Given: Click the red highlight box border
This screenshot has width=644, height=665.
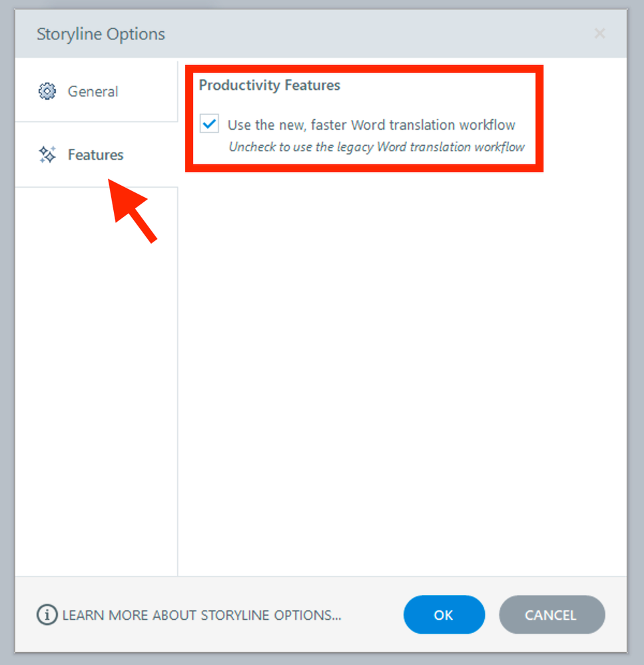Looking at the screenshot, I should (x=364, y=67).
